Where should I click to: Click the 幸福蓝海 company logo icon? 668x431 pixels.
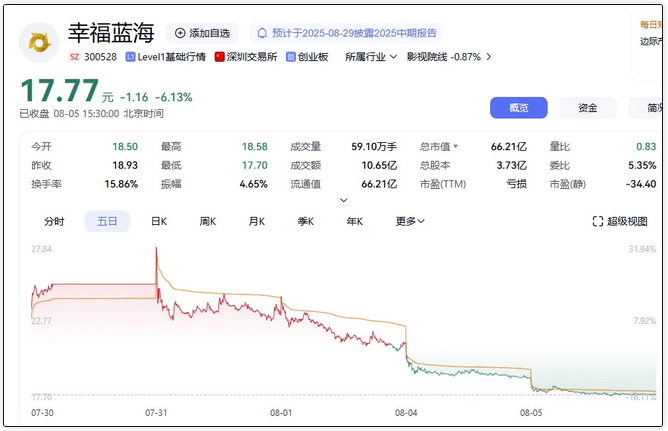click(x=41, y=41)
